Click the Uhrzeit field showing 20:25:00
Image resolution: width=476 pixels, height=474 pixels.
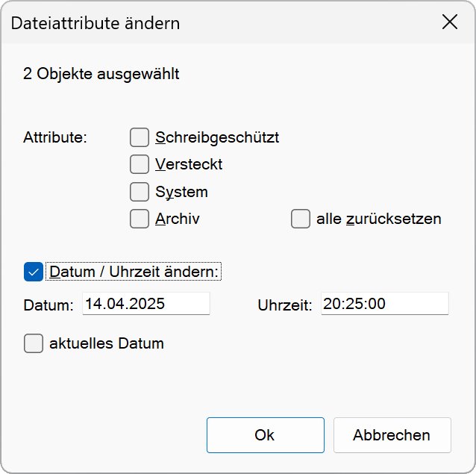[x=384, y=304]
